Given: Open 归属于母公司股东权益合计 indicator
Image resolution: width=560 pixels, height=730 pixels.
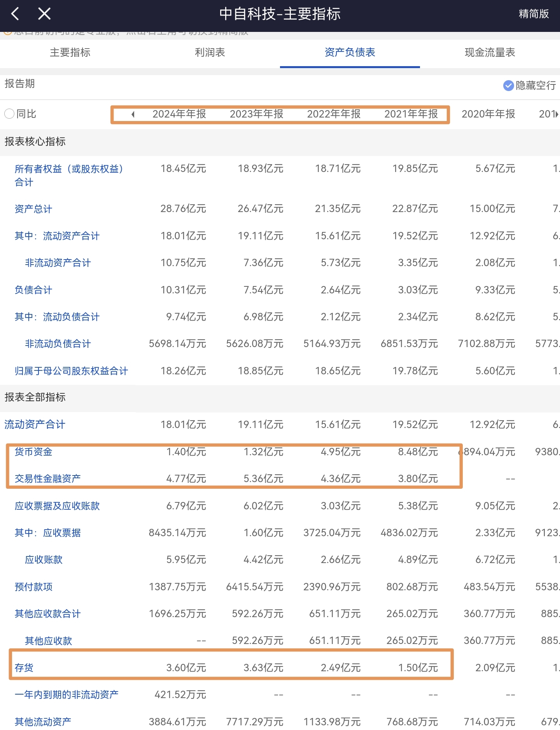Looking at the screenshot, I should 71,371.
